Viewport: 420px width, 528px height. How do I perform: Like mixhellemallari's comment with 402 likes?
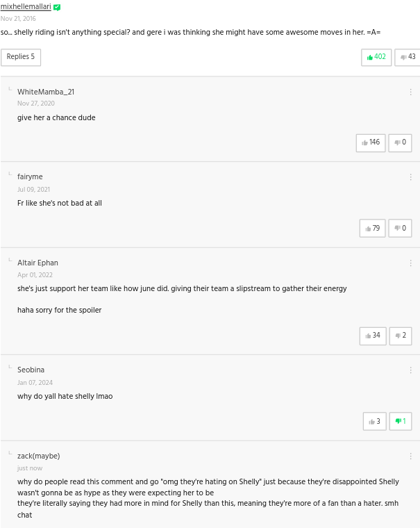376,57
